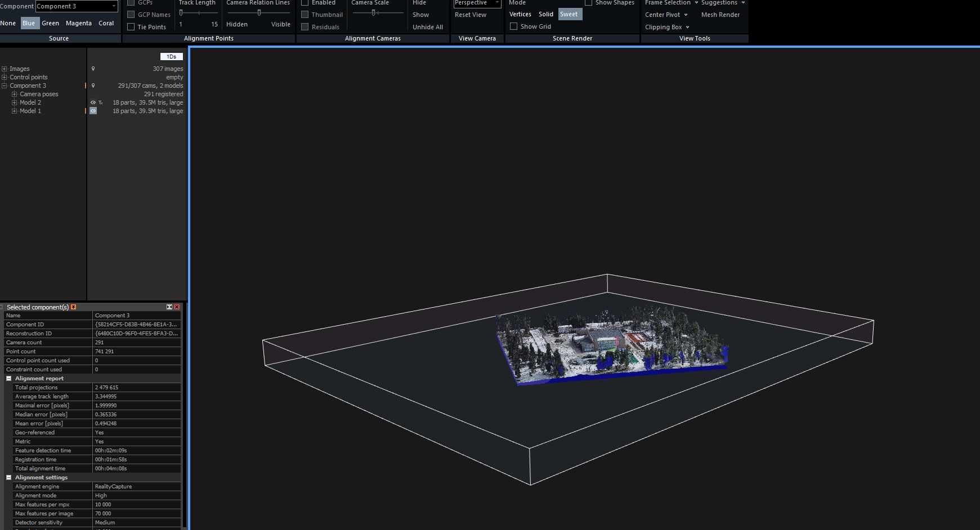Click the texture Tx icon on Model 2
The image size is (980, 530).
[x=100, y=102]
